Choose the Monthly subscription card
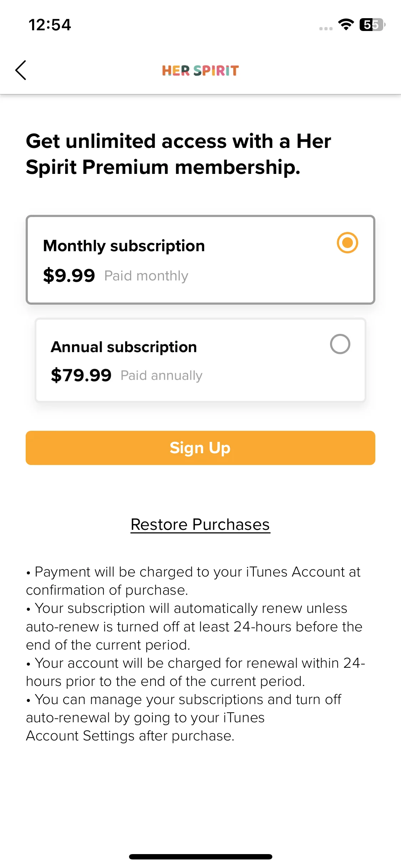Viewport: 401px width, 868px height. coord(200,260)
